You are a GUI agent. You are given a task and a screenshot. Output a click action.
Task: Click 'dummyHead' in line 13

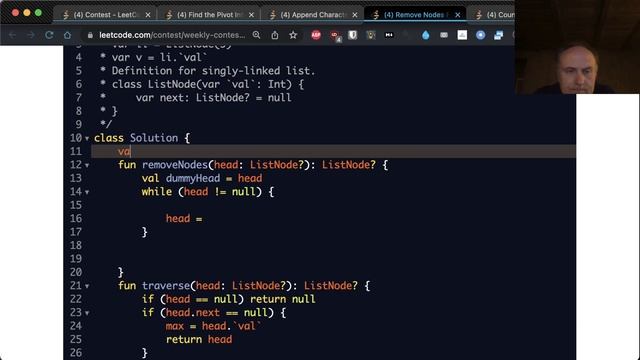[193, 178]
